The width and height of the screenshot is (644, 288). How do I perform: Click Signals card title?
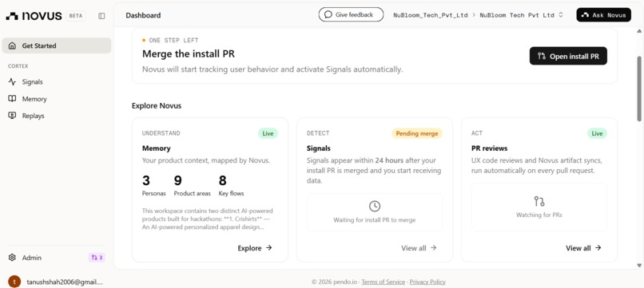point(319,148)
